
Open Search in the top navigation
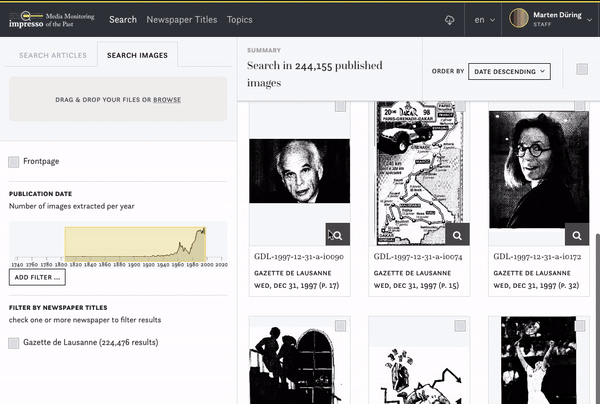[x=123, y=20]
